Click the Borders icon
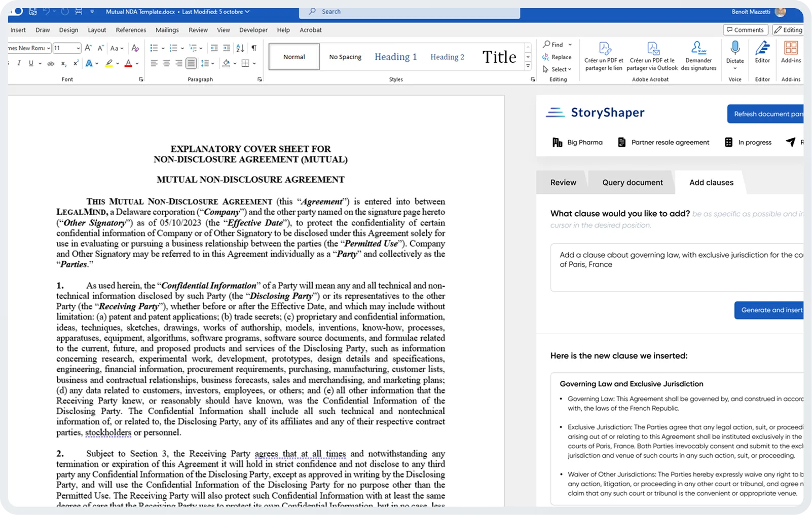 (x=246, y=63)
